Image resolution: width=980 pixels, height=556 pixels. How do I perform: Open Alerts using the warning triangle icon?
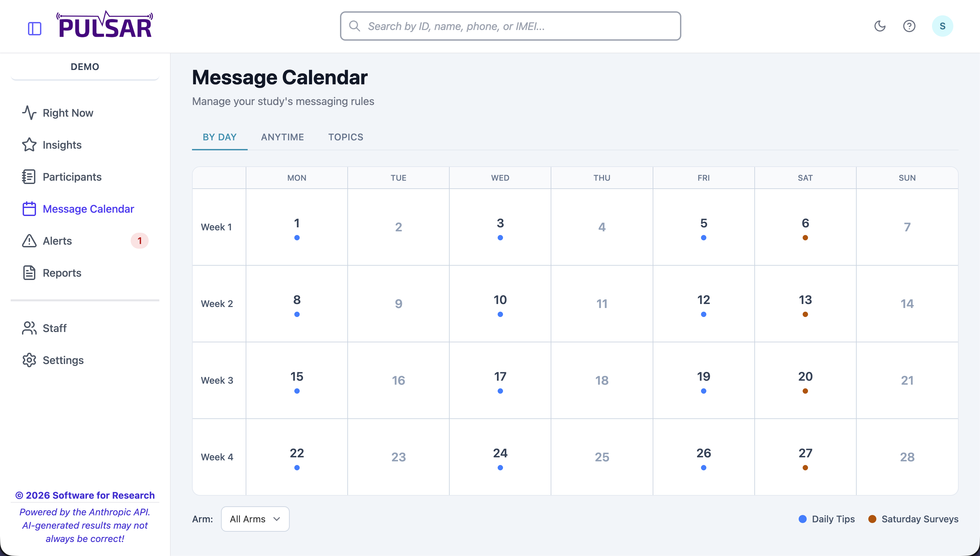pos(29,241)
